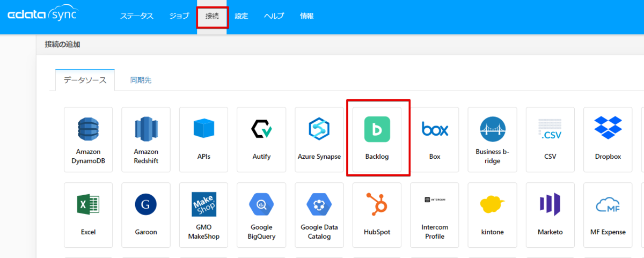Open the 設定 menu
The height and width of the screenshot is (258, 644).
pyautogui.click(x=241, y=16)
